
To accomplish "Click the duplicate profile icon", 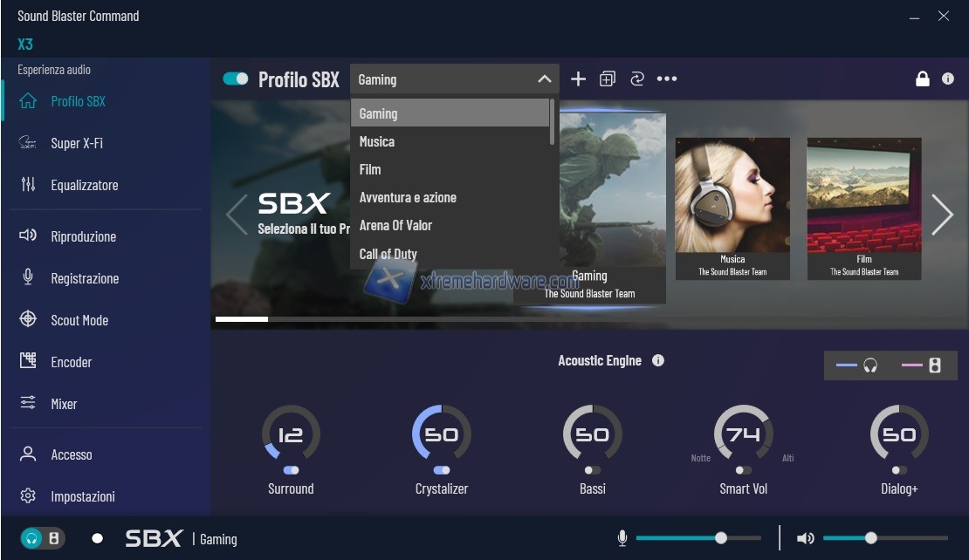I will (x=608, y=79).
